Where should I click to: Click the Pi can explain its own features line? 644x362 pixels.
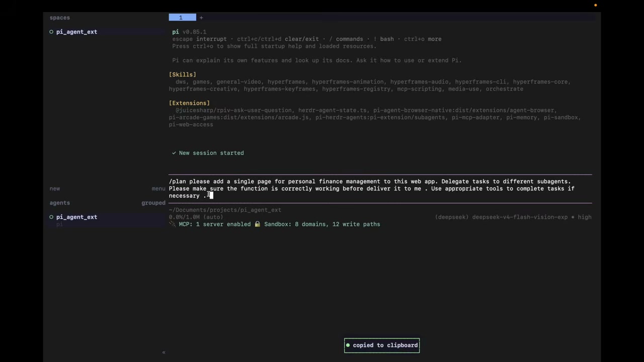coord(317,60)
